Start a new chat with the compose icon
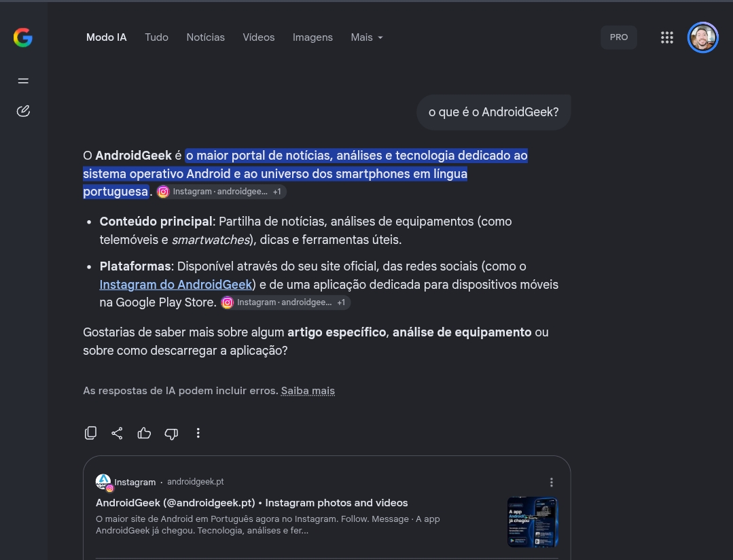The image size is (733, 560). [23, 111]
